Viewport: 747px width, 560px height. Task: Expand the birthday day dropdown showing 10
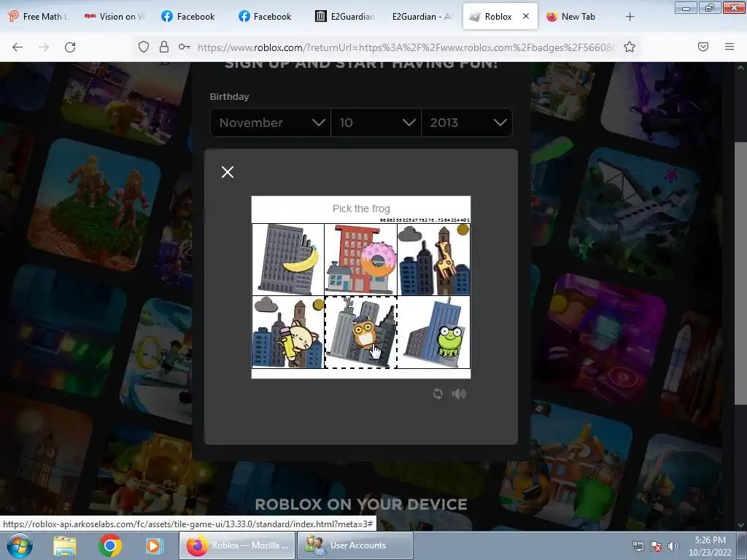pos(376,122)
